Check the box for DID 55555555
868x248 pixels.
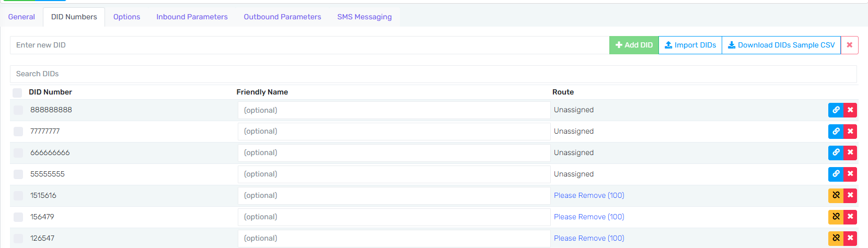(x=18, y=174)
